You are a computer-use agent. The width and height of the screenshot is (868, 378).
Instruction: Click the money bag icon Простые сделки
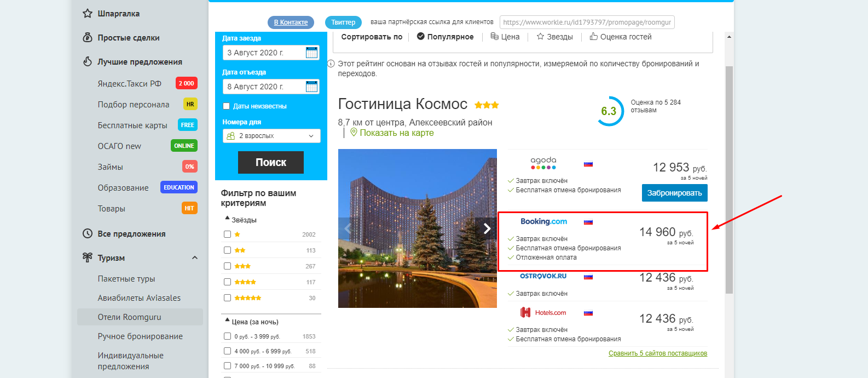(87, 37)
